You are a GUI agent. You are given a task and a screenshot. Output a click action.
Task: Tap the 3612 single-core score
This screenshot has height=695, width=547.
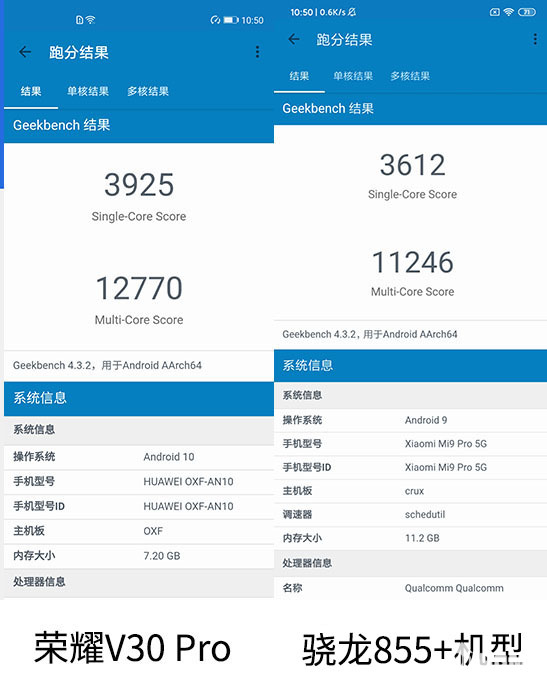tap(413, 165)
